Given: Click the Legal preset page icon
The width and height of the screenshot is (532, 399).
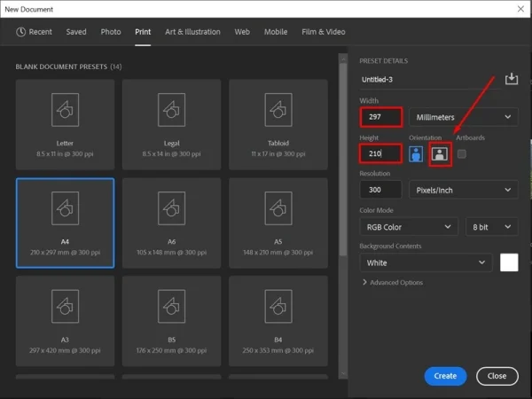Looking at the screenshot, I should point(172,110).
